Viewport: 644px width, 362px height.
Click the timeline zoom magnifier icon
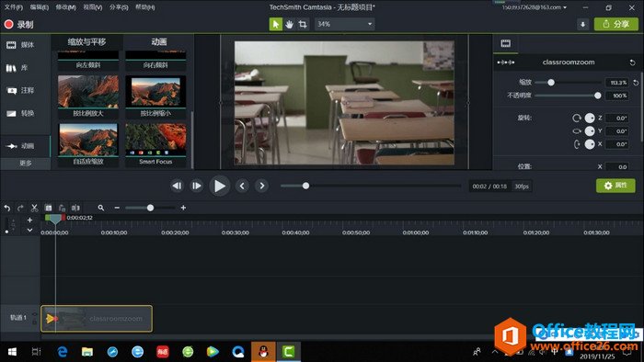coord(101,208)
